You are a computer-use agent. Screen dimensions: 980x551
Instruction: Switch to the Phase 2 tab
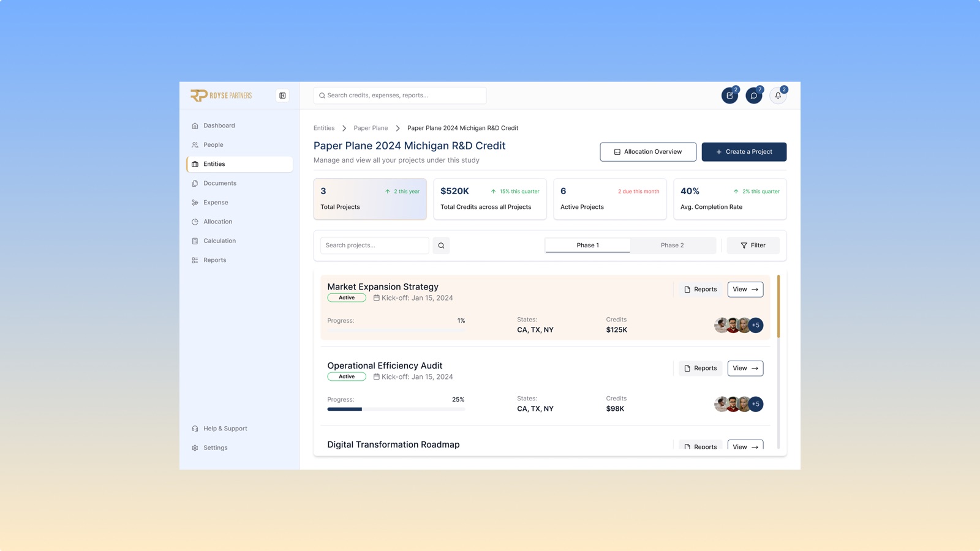point(673,246)
